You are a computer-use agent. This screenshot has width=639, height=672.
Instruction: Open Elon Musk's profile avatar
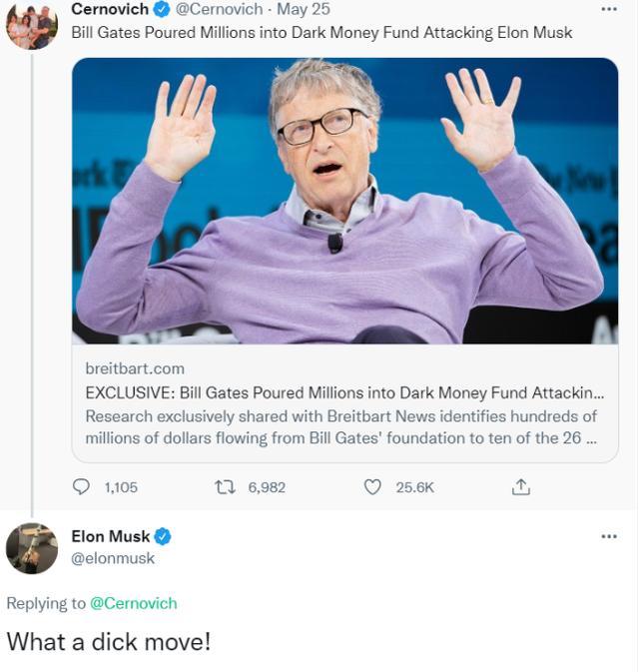pyautogui.click(x=31, y=548)
